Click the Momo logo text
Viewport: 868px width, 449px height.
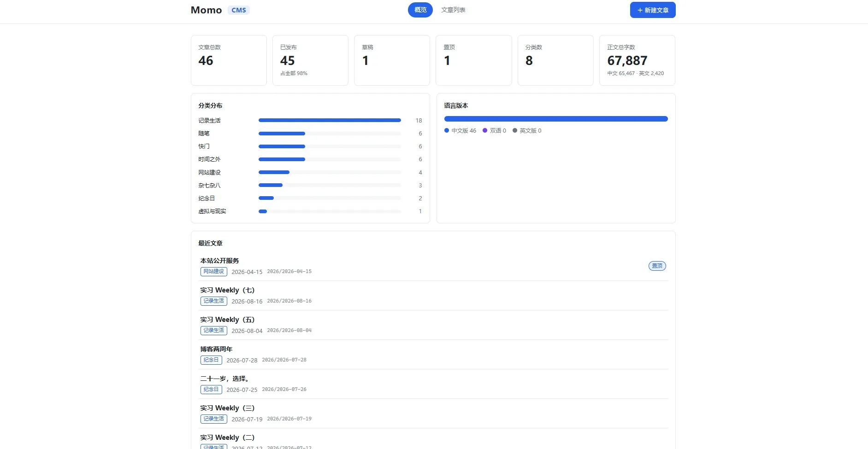(x=206, y=10)
